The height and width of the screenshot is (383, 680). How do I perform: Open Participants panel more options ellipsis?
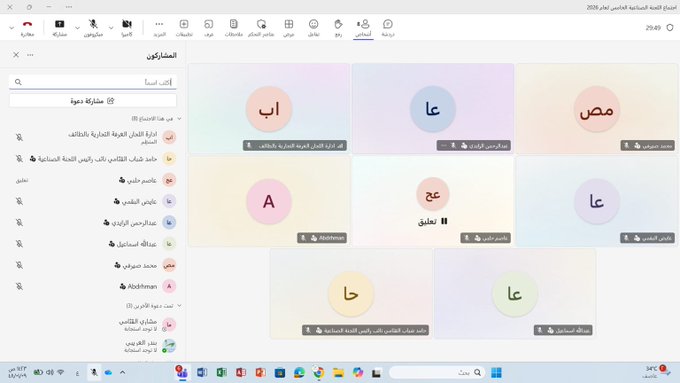[x=30, y=55]
